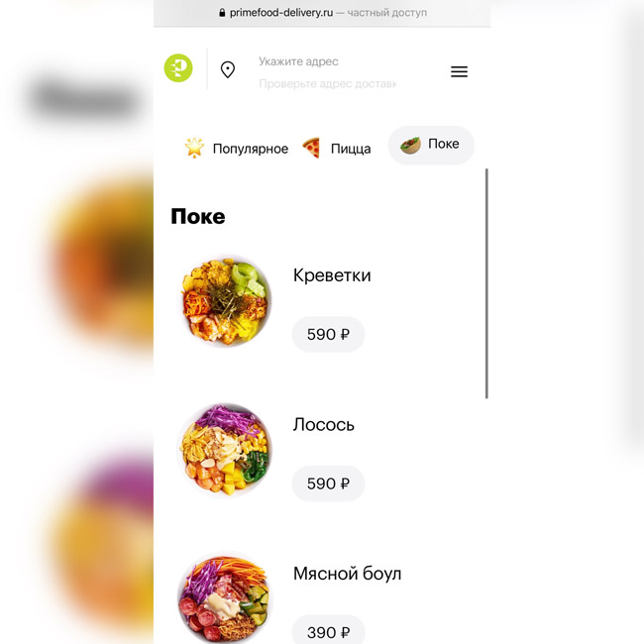Open the hamburger menu
The height and width of the screenshot is (644, 644).
[x=459, y=71]
